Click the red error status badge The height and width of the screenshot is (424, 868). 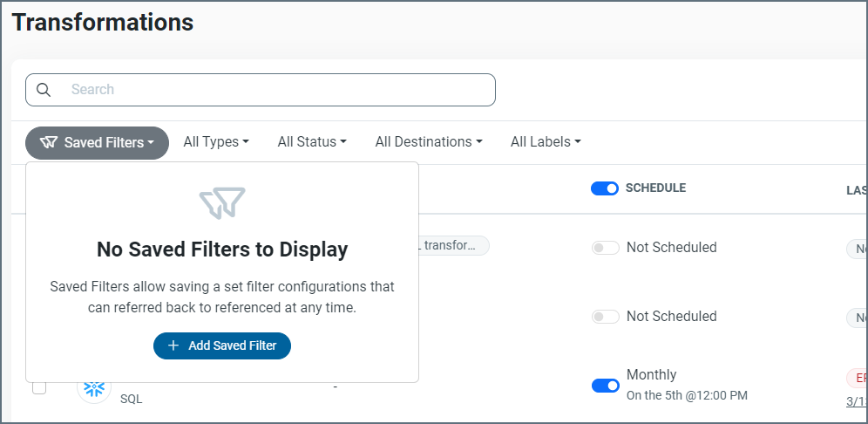coord(858,378)
